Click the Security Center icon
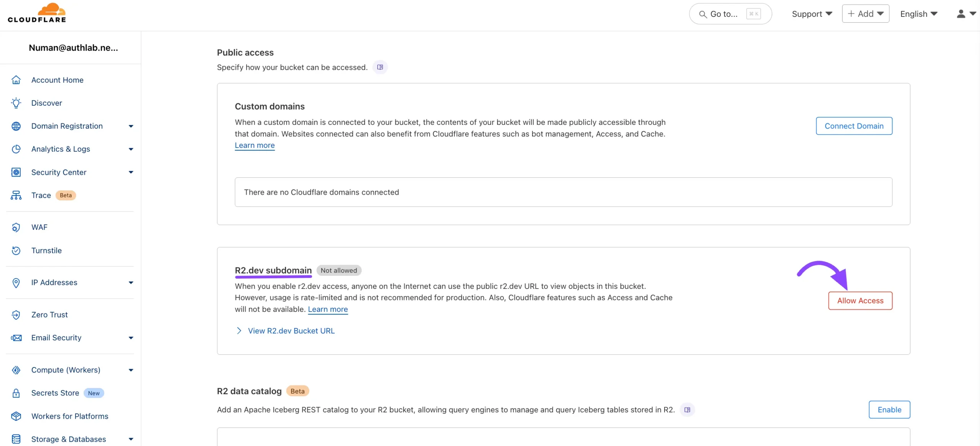The height and width of the screenshot is (446, 980). (x=16, y=172)
